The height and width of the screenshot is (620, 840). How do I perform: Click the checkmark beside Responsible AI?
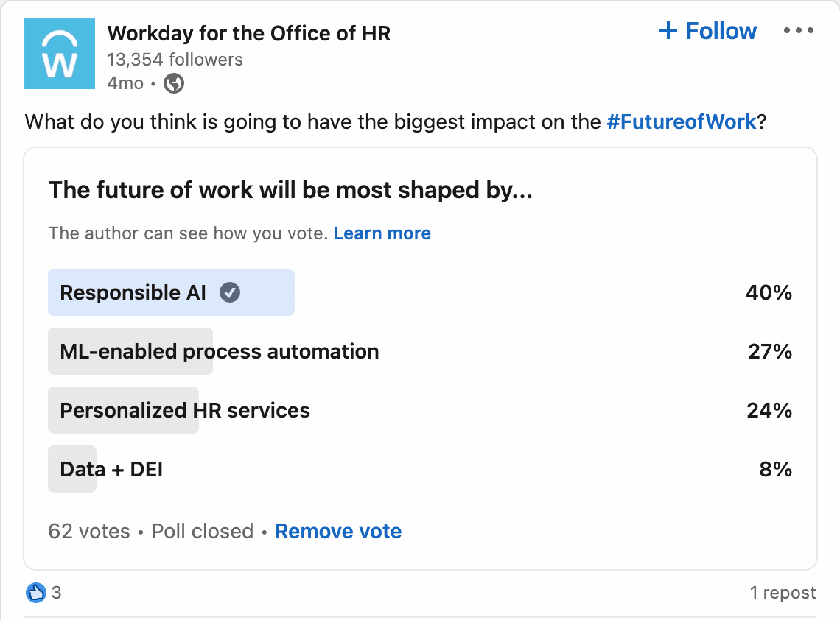pyautogui.click(x=231, y=293)
